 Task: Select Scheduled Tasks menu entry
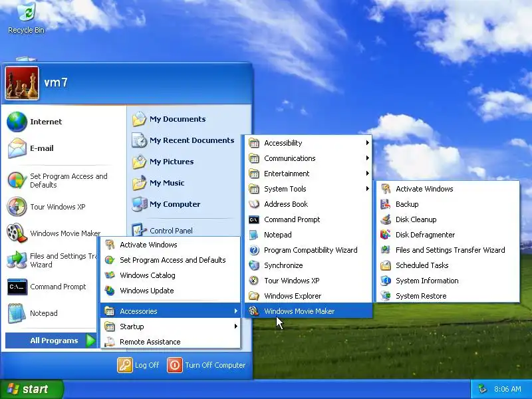tap(448, 265)
